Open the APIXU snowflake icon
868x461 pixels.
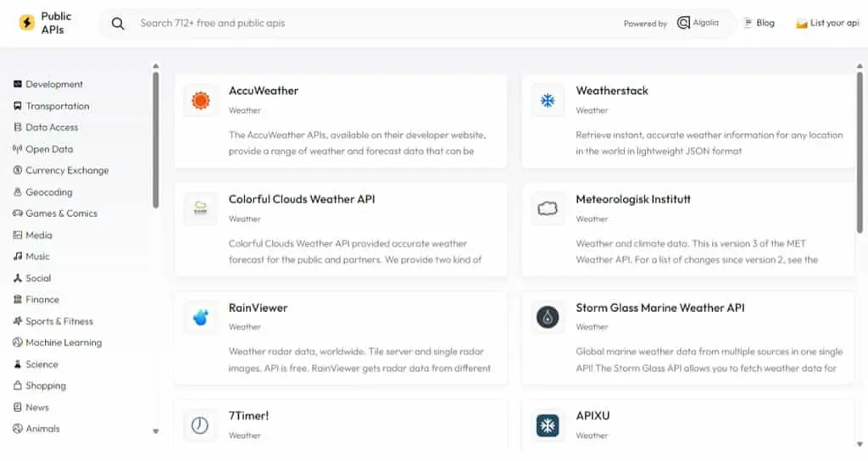coord(548,425)
